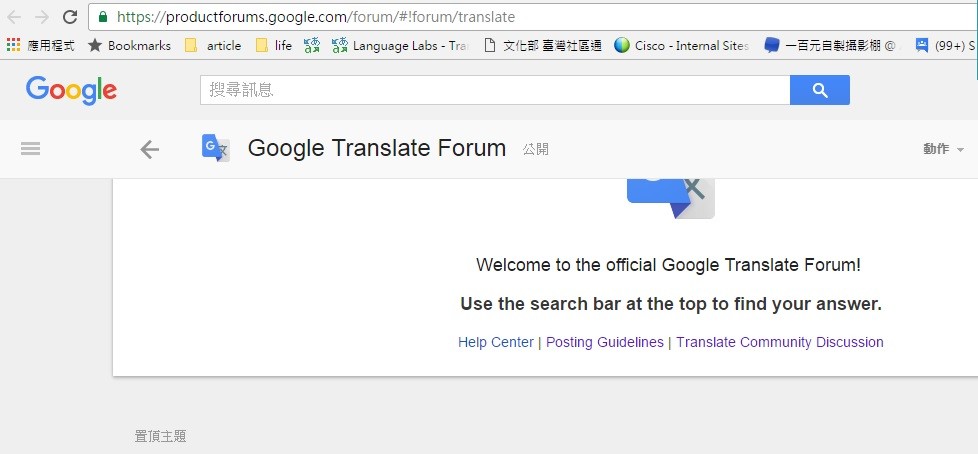The height and width of the screenshot is (454, 978).
Task: Open the 文化部 臺灣社區通 bookmark
Action: click(x=543, y=46)
